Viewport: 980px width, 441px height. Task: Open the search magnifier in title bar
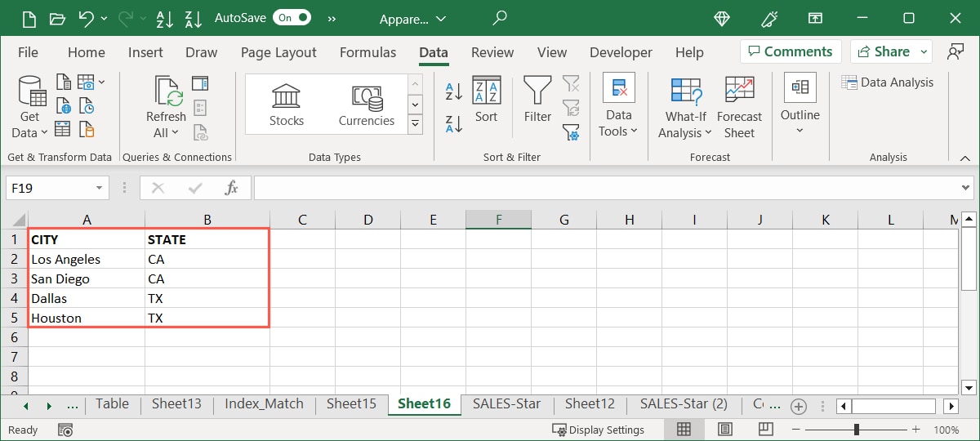[500, 18]
